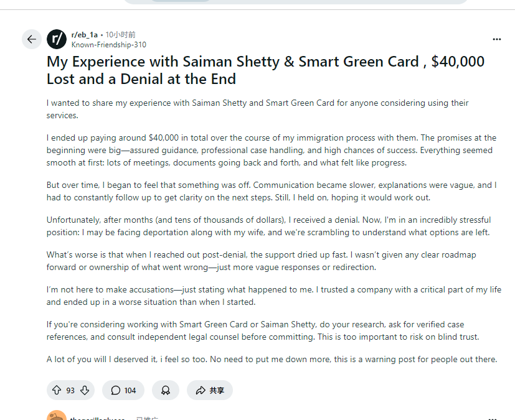Viewport: 515px width, 420px height.
Task: Open the Known-Friendship-310 user profile
Action: (x=108, y=45)
